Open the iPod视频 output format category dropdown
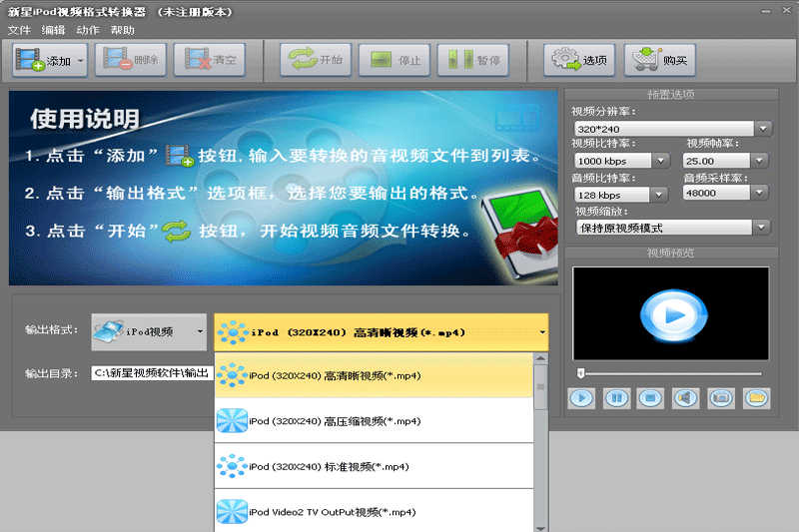This screenshot has height=532, width=799. click(x=149, y=332)
